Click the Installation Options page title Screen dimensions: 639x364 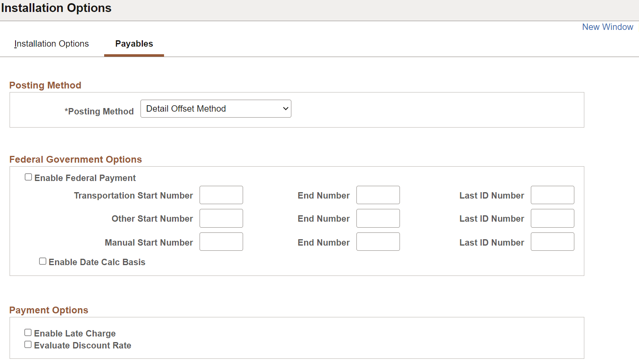coord(56,8)
